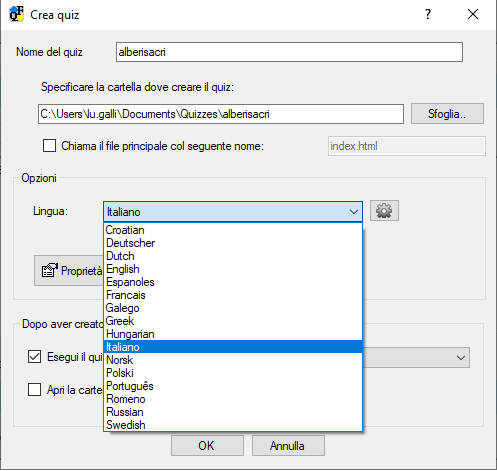497x471 pixels.
Task: Click the Proprietà button icon
Action: point(49,270)
